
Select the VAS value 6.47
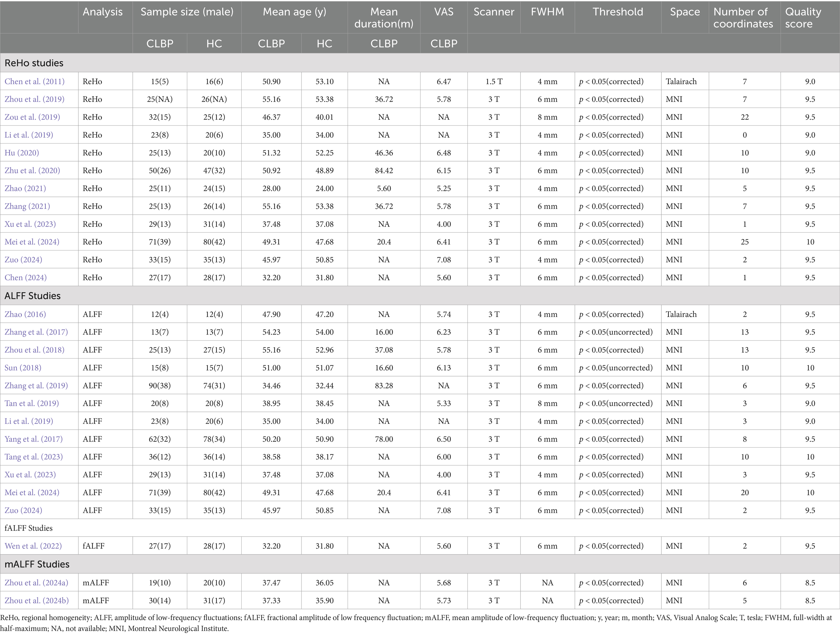pyautogui.click(x=444, y=81)
